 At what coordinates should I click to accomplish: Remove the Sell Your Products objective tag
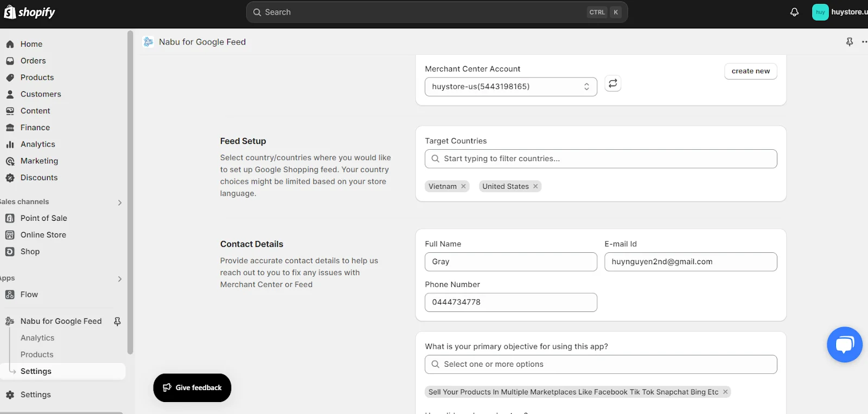pos(725,392)
